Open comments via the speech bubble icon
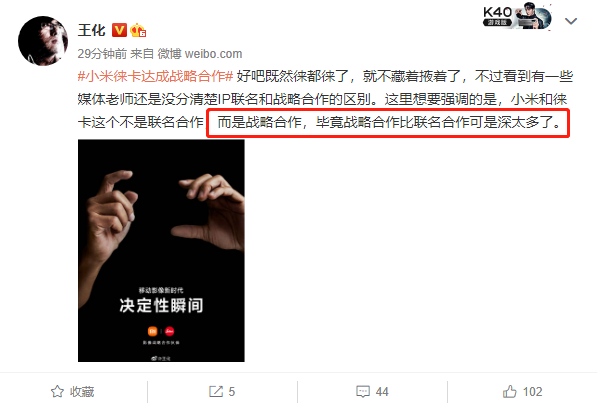 363,392
